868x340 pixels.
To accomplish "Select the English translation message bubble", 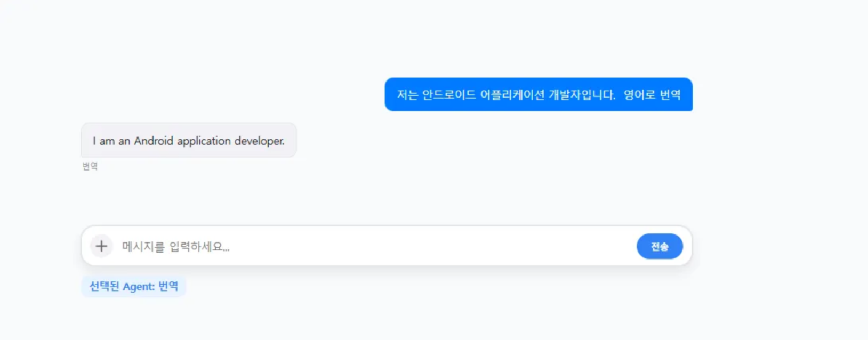I will tap(189, 140).
